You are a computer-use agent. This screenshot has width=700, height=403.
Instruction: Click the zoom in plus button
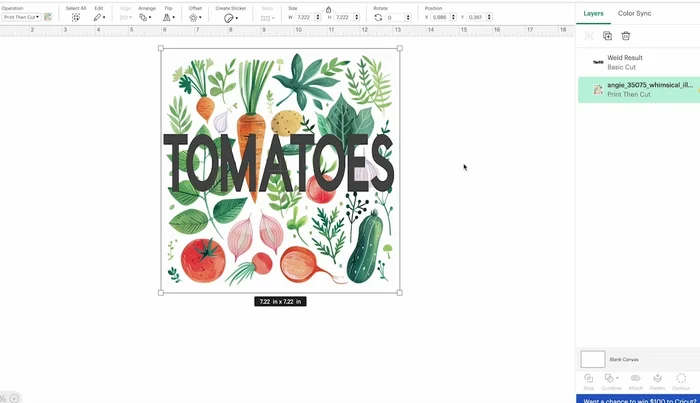pos(15,398)
